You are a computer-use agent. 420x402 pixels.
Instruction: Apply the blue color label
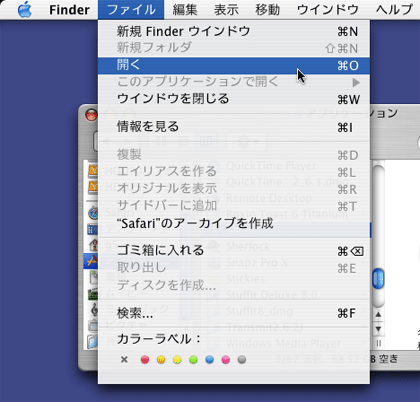[x=210, y=360]
